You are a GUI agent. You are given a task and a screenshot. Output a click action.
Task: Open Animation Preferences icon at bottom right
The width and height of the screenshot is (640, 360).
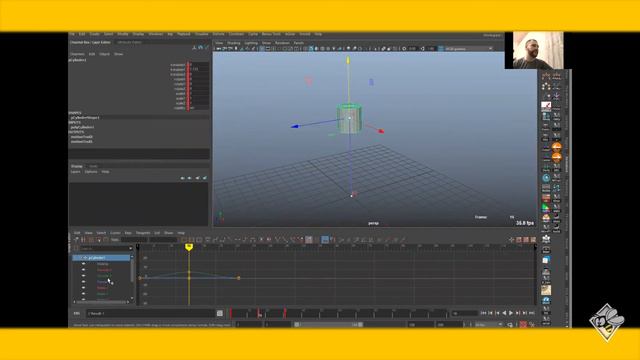coord(532,324)
